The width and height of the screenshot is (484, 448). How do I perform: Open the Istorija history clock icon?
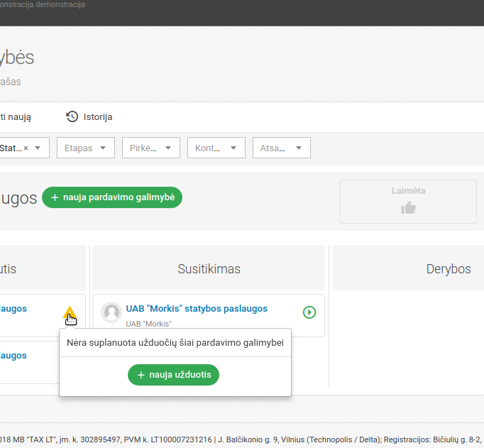[72, 117]
